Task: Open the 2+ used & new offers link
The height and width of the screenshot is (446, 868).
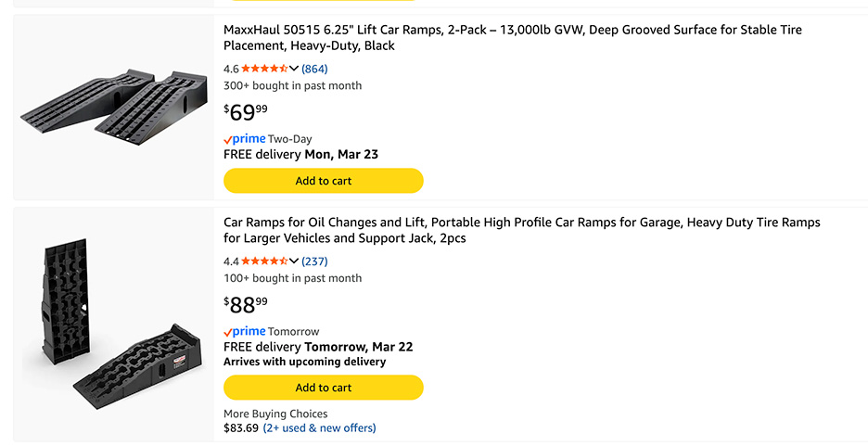Action: pyautogui.click(x=319, y=428)
